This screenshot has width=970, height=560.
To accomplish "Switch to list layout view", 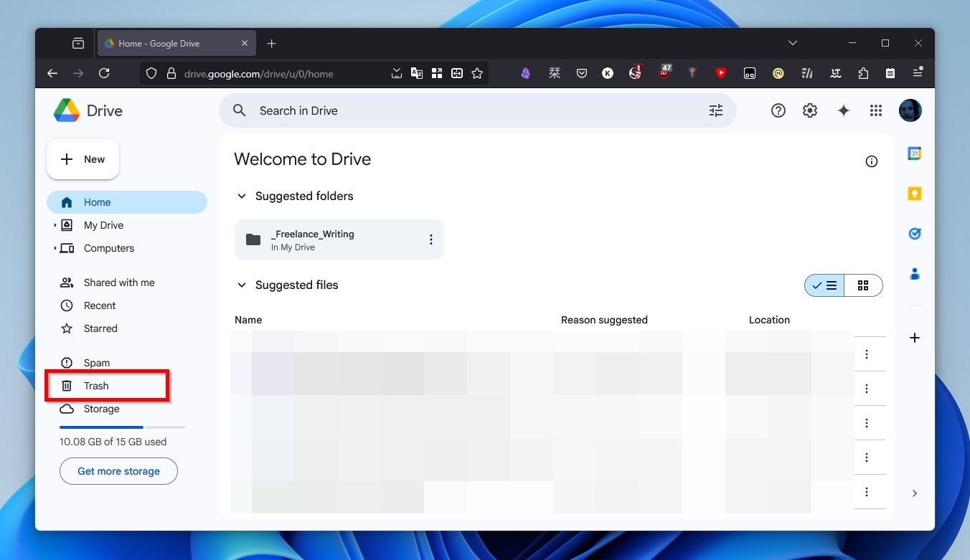I will (824, 285).
